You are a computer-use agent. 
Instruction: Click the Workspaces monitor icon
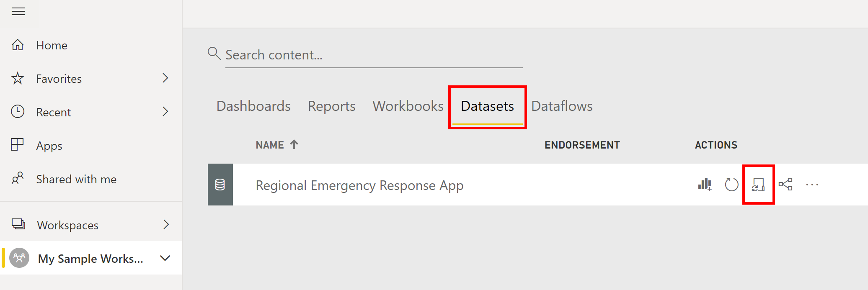pyautogui.click(x=18, y=224)
